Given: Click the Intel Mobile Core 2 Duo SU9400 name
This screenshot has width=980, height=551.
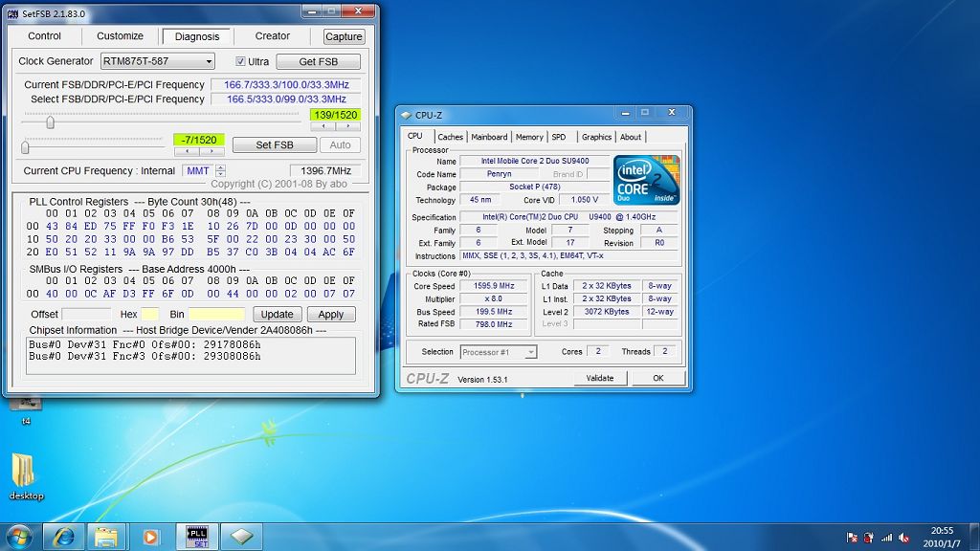Looking at the screenshot, I should pyautogui.click(x=535, y=161).
